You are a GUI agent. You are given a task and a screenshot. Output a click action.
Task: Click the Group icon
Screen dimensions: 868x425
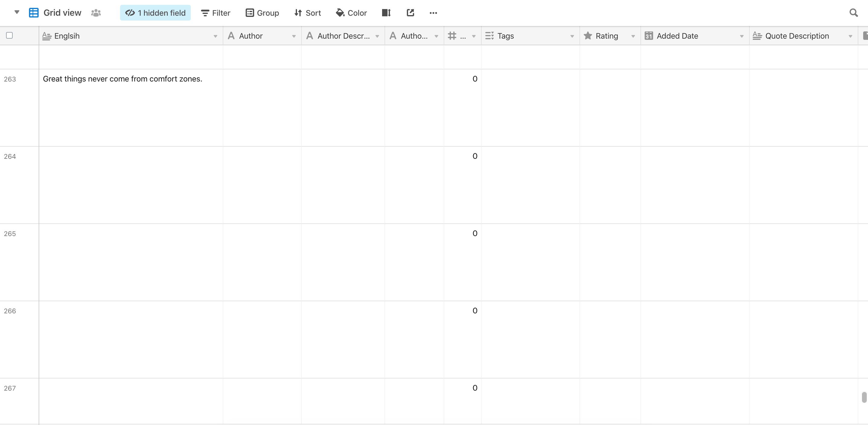click(x=250, y=13)
